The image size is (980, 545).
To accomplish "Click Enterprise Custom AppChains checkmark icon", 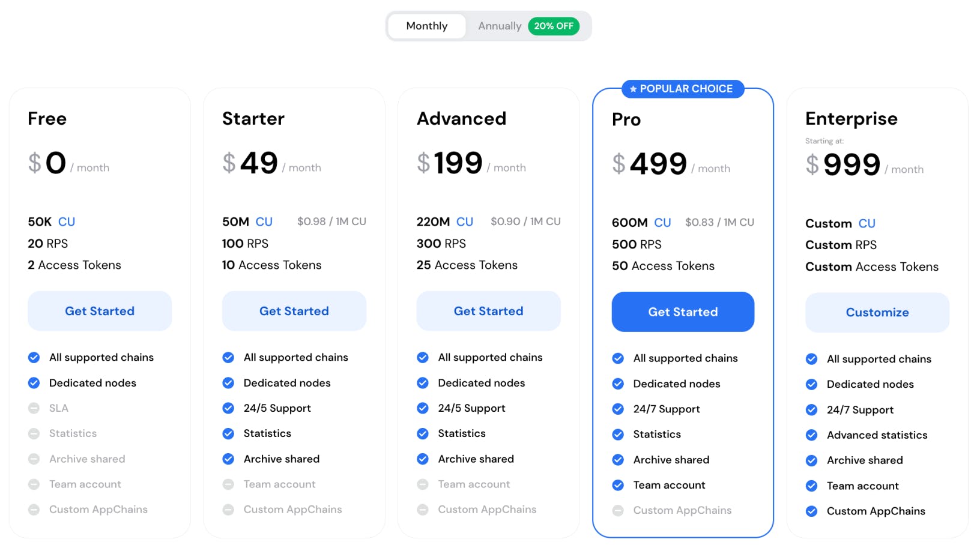I will point(812,511).
